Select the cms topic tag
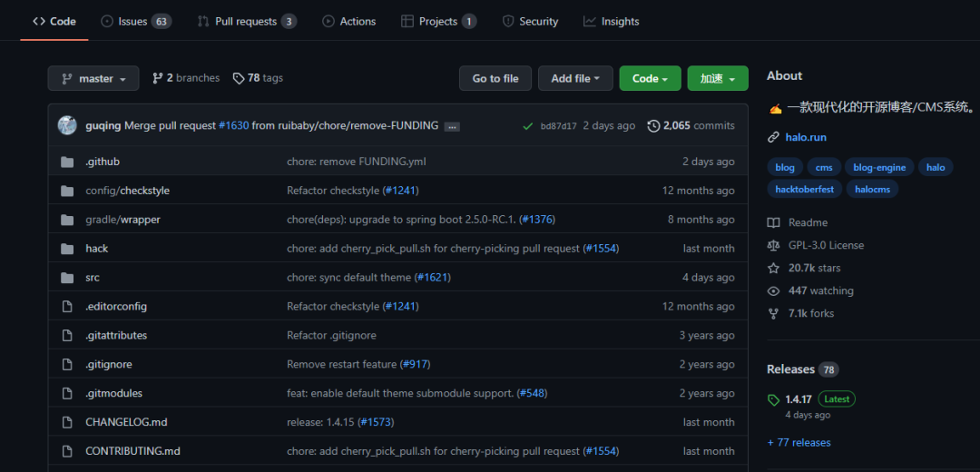Screen dimensions: 980x472 click(824, 168)
